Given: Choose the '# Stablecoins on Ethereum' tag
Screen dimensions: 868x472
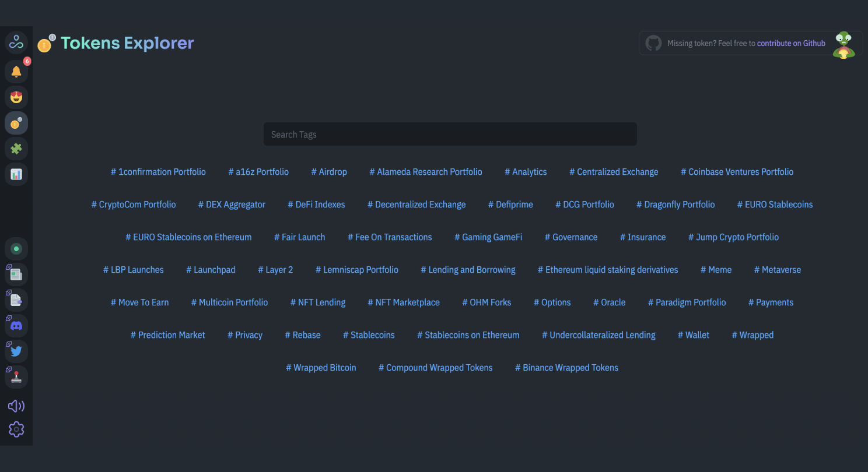Looking at the screenshot, I should (x=468, y=335).
